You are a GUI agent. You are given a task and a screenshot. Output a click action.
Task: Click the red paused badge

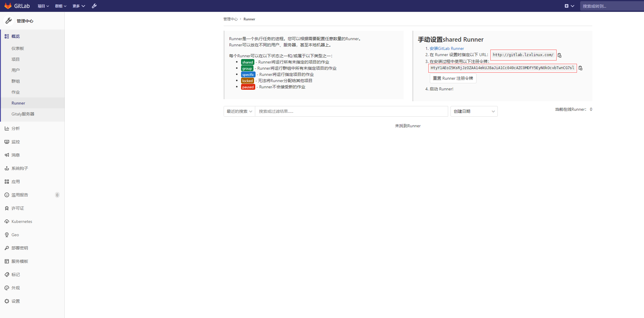coord(248,87)
